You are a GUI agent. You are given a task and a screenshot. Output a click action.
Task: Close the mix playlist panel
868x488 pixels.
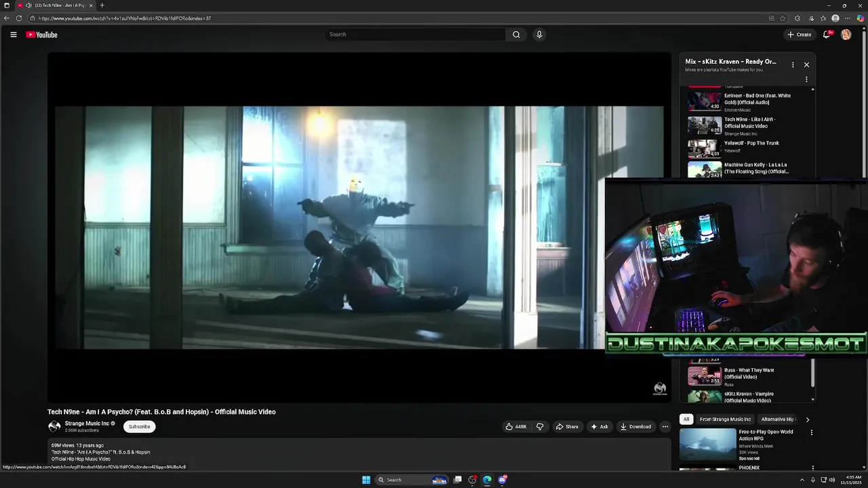tap(806, 65)
